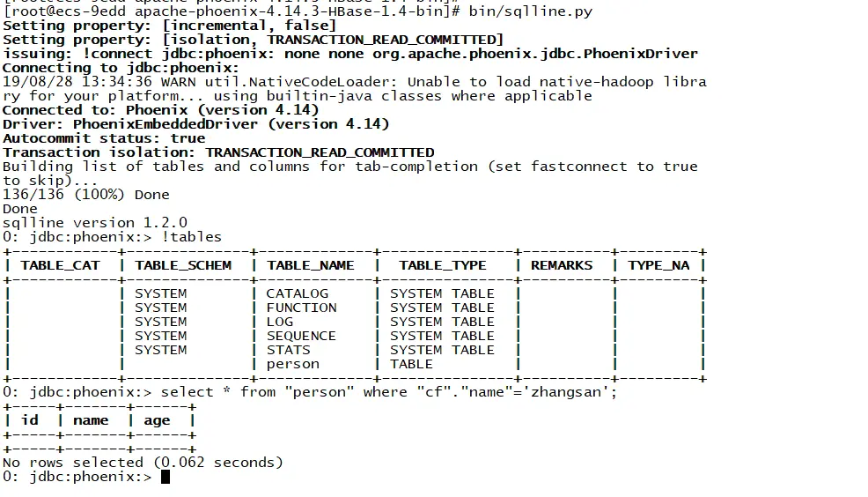Click the bin/sqlline.py command text
868x497 pixels.
point(530,11)
